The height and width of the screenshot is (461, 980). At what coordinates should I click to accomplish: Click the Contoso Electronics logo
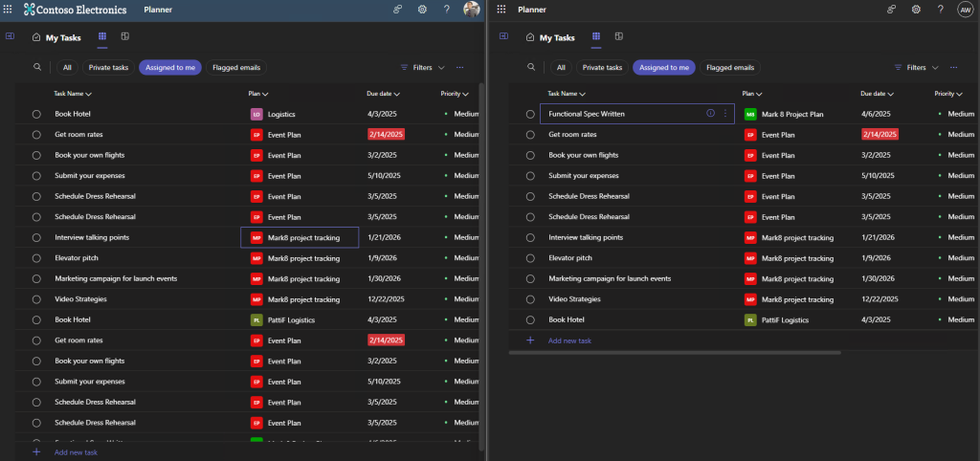click(x=75, y=10)
